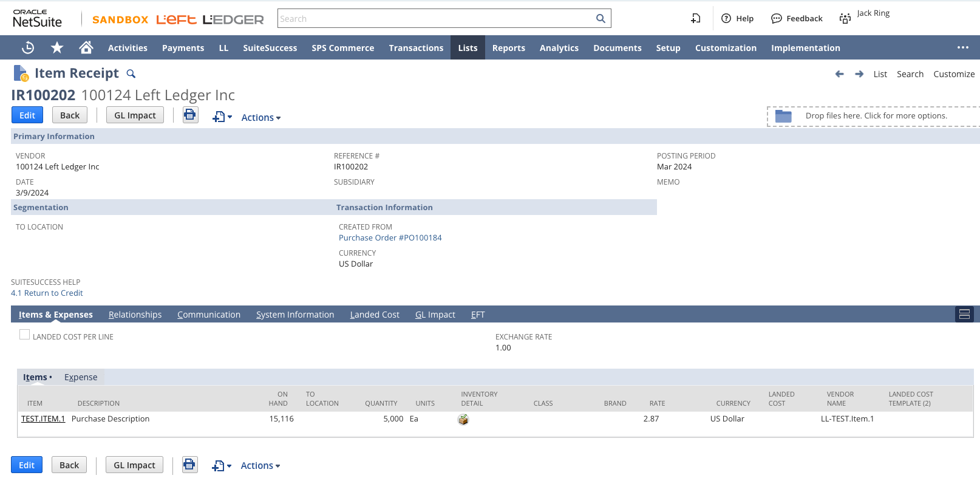Click the Help question mark icon
This screenshot has width=980, height=481.
(726, 18)
